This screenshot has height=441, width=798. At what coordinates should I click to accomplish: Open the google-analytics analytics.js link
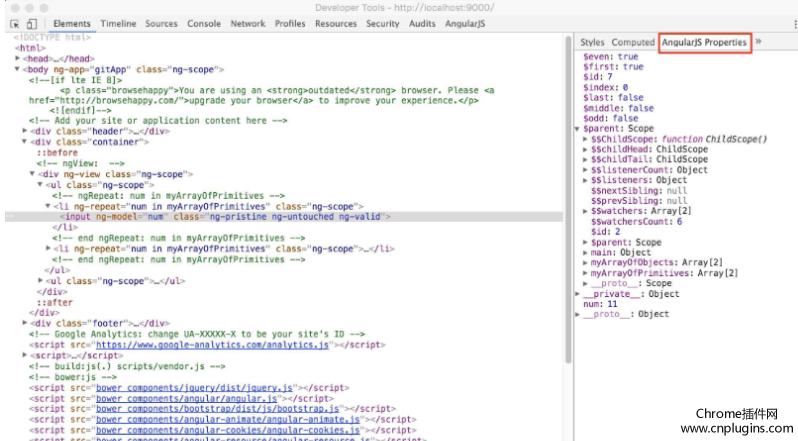pos(212,345)
